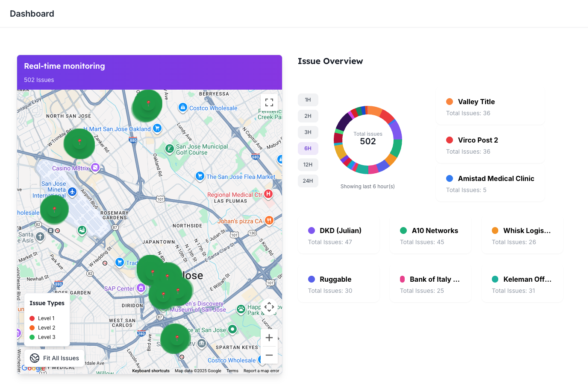
Task: Click the Casino M8trix marker icon
Action: click(95, 168)
